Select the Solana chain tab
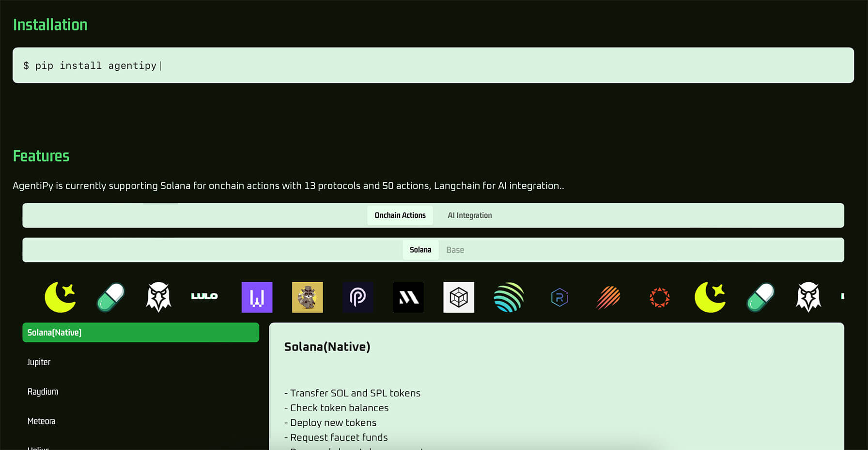Screen dimensions: 868x450 click(420, 250)
